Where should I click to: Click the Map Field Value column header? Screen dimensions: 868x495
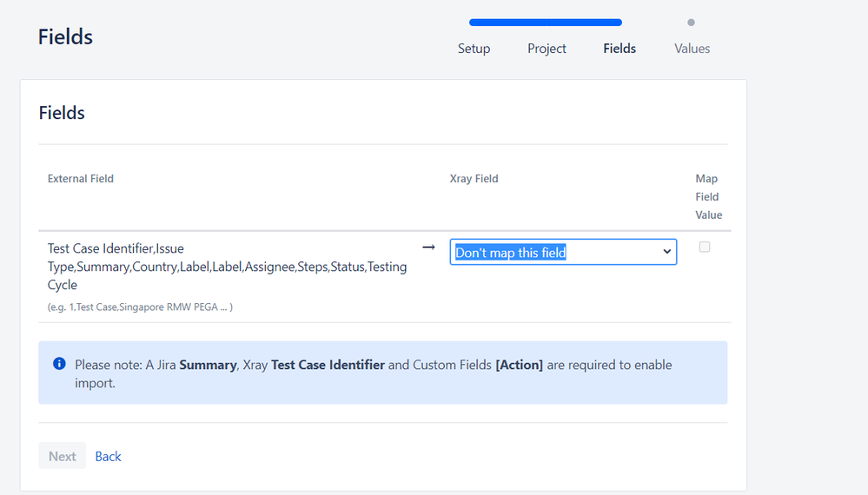[707, 196]
